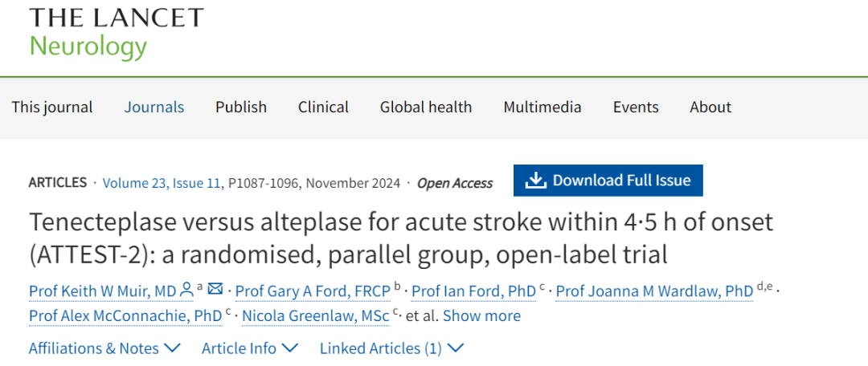
Task: Open the Publish menu
Action: tap(241, 107)
